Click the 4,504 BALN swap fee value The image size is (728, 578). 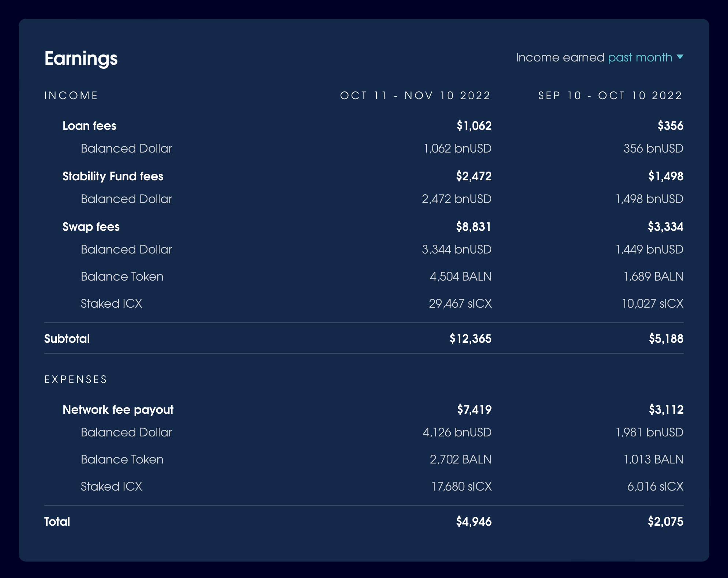[x=460, y=277]
